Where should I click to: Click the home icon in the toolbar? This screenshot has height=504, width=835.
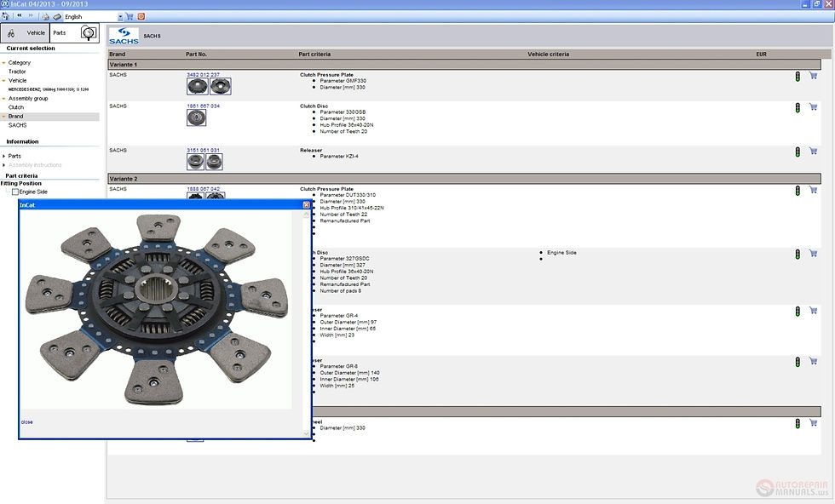pos(5,16)
